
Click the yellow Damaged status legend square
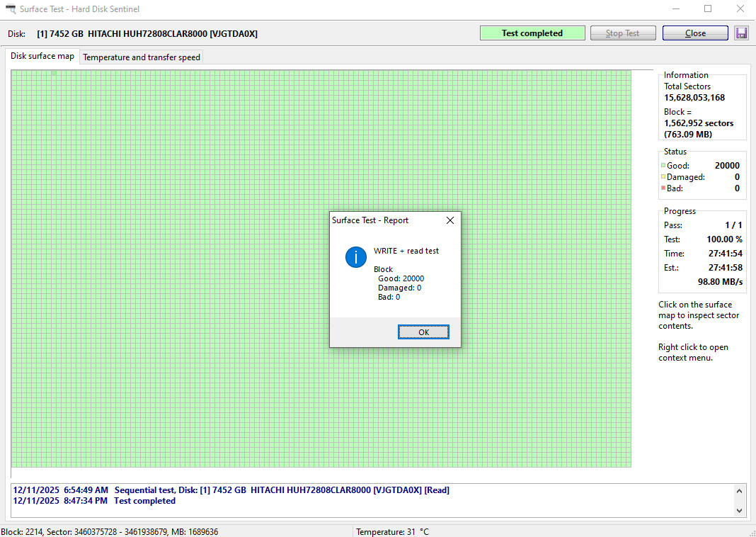[663, 176]
